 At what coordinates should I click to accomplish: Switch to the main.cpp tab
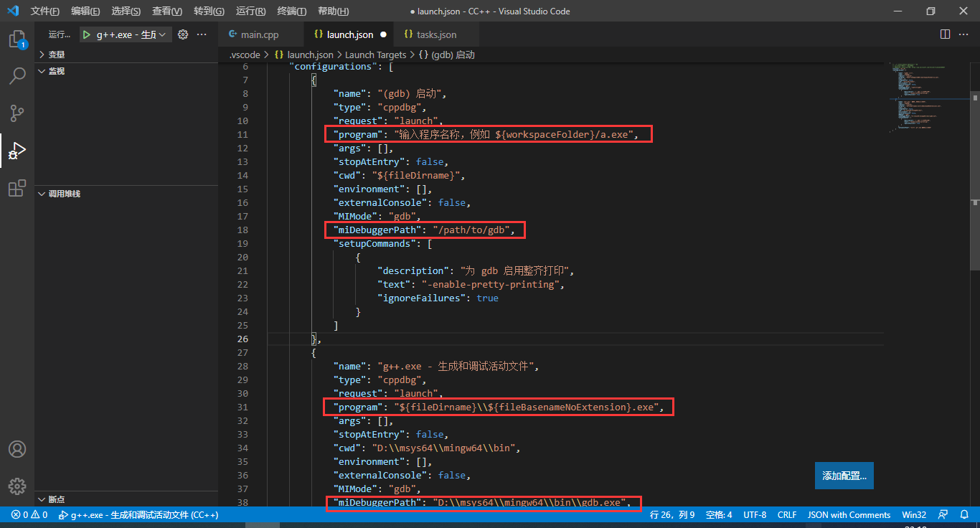tap(260, 34)
